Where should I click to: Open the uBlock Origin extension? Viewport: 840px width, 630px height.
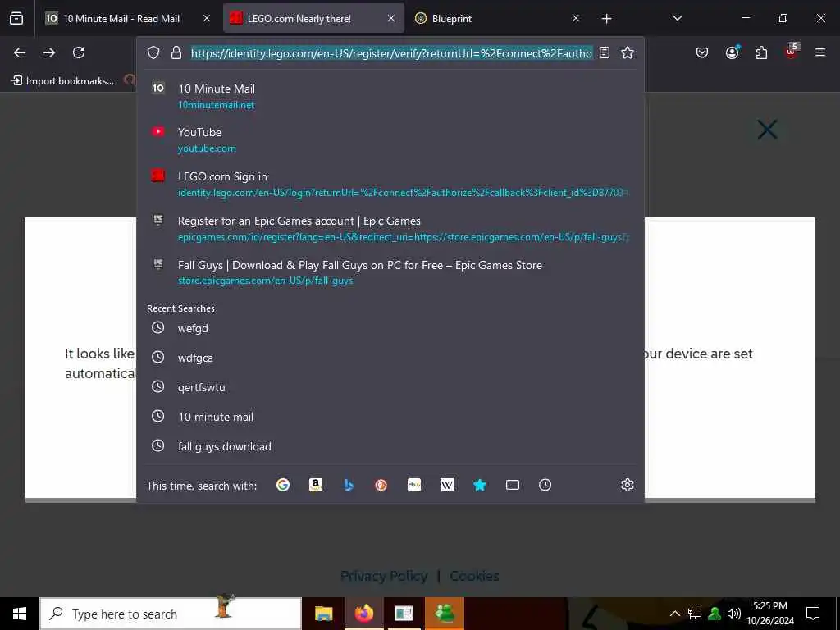click(x=791, y=52)
